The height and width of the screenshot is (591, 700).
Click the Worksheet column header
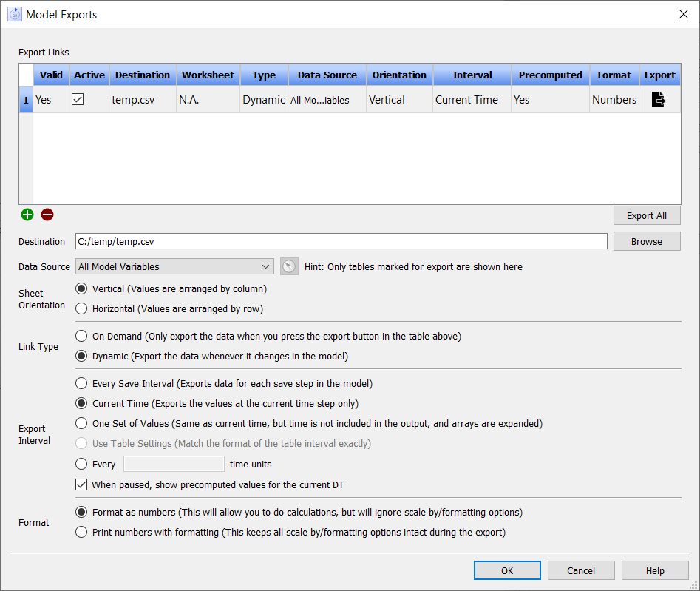coord(208,75)
